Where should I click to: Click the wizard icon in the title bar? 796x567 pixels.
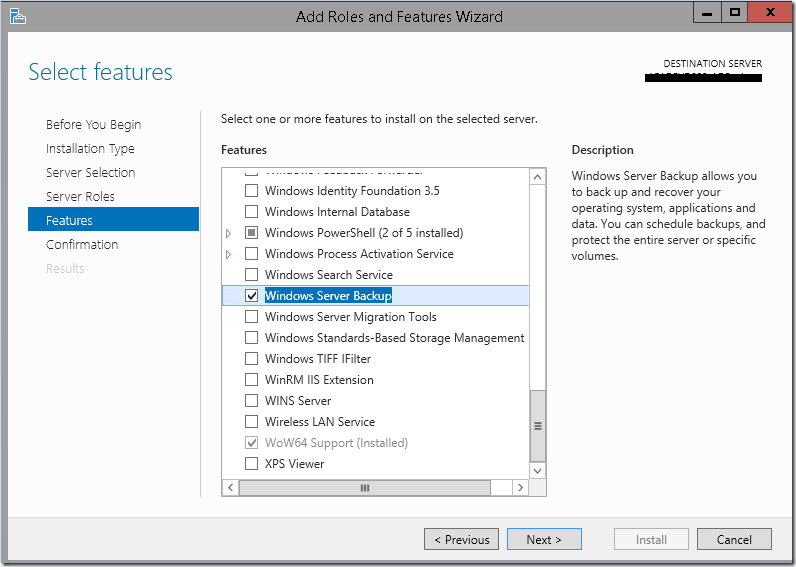pyautogui.click(x=18, y=16)
